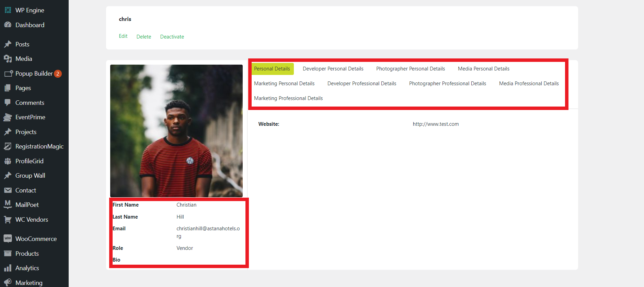Click the WooCommerce logo icon

(x=8, y=239)
